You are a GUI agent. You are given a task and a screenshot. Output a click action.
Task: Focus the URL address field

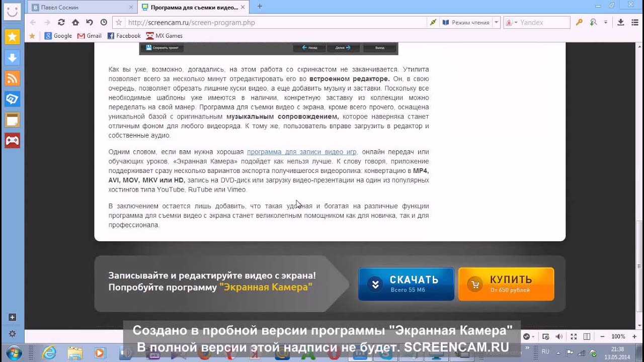tap(276, 22)
